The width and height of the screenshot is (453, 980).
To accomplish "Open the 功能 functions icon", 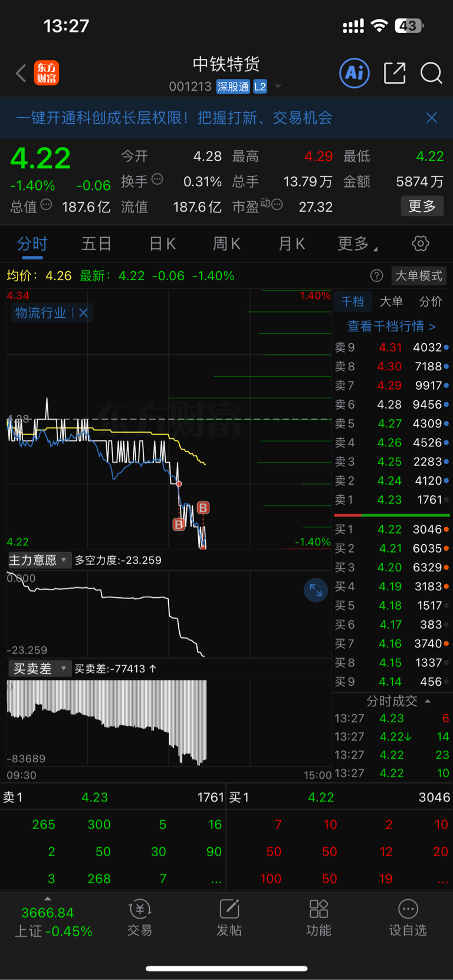I will [319, 918].
